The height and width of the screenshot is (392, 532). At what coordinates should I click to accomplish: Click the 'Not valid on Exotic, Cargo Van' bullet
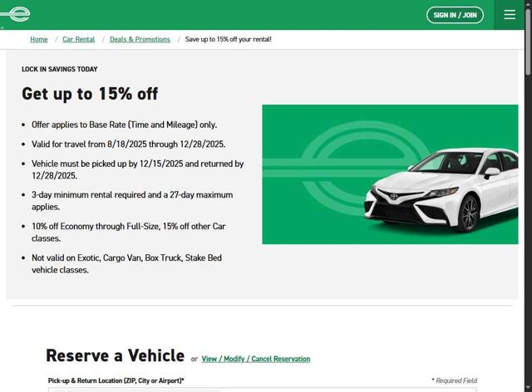(126, 264)
